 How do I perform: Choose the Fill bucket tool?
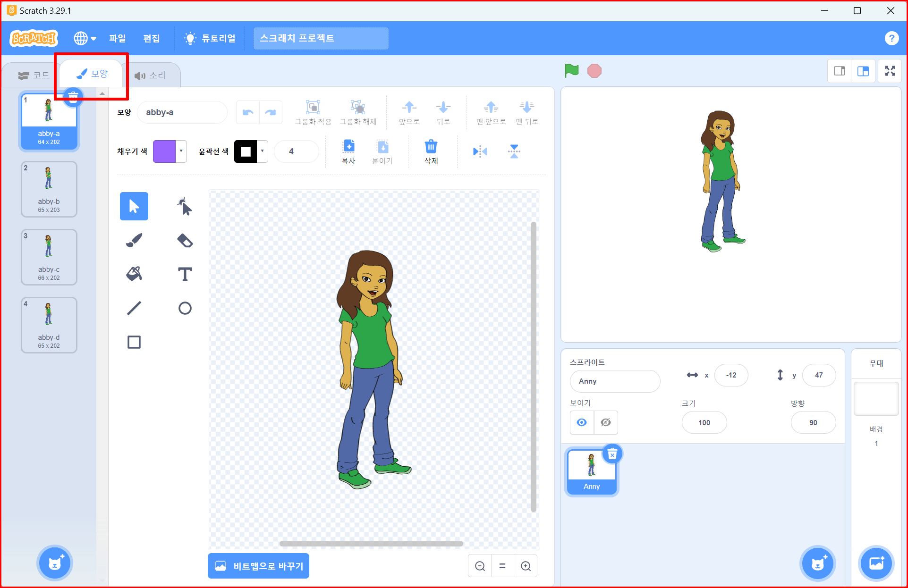[x=134, y=274]
